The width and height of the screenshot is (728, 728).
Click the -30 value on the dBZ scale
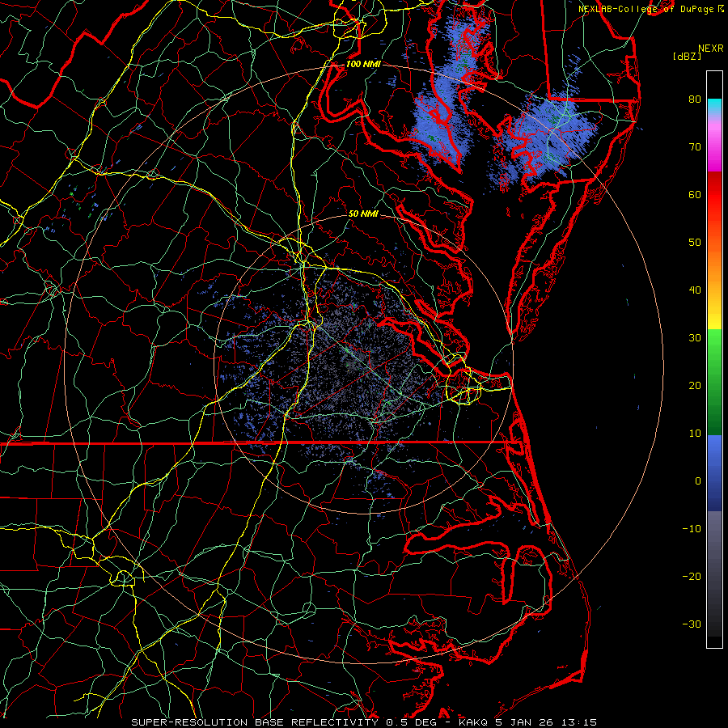click(692, 624)
